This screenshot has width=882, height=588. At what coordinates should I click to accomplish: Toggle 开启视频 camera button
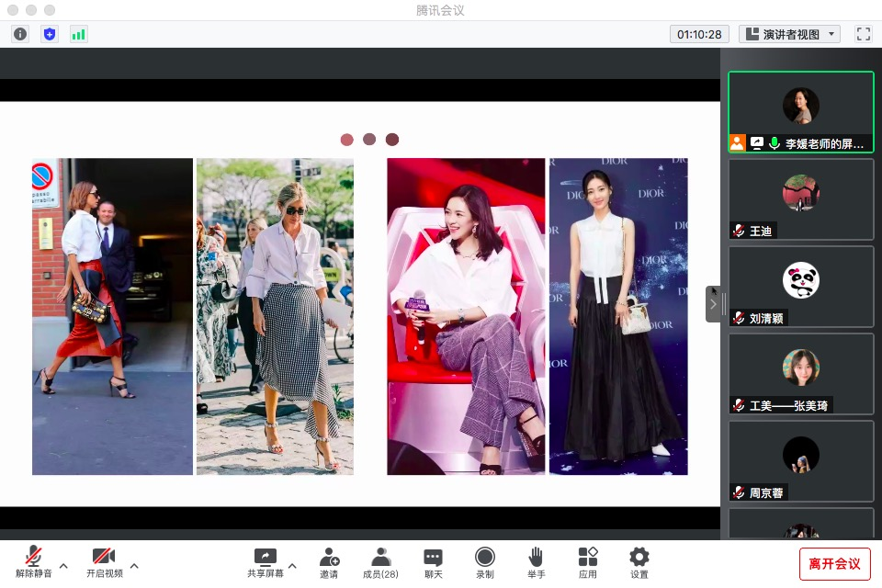click(104, 562)
